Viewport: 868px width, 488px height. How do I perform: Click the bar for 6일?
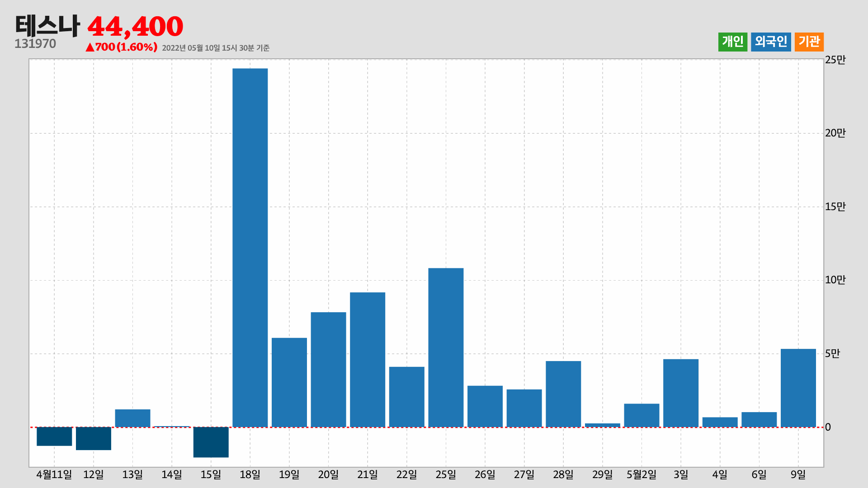tap(759, 419)
